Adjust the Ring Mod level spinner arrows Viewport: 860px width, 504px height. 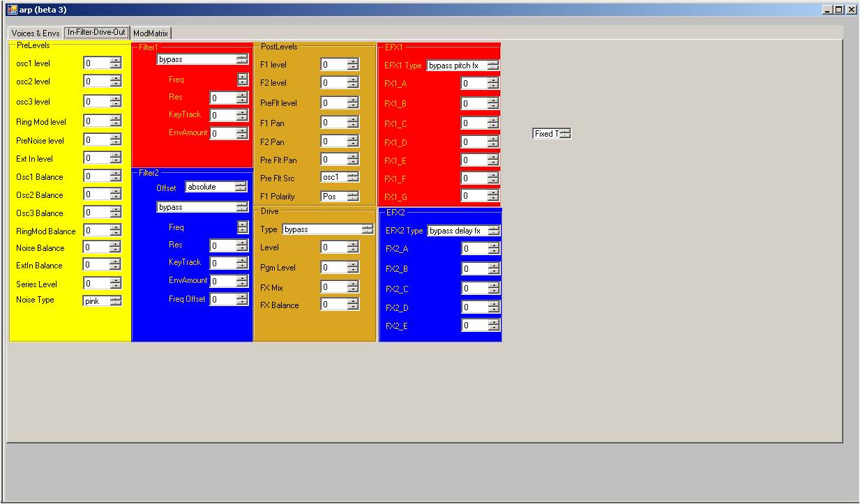point(116,121)
